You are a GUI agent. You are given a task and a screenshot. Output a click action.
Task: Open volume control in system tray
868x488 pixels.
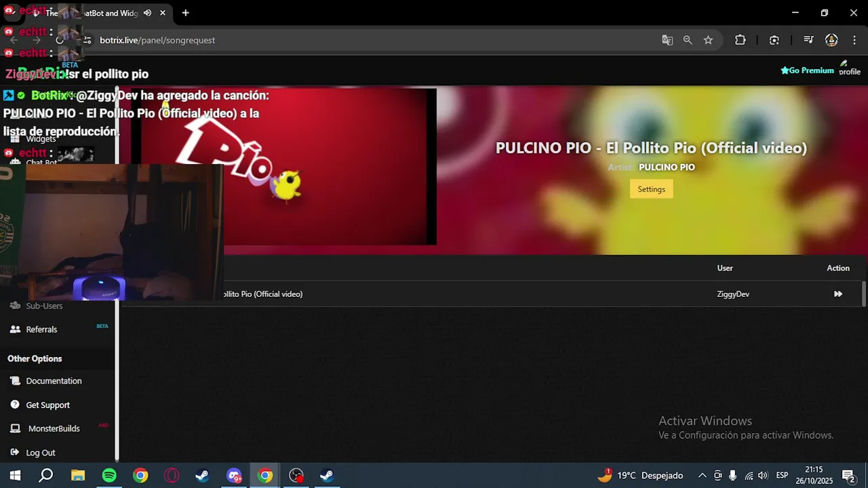point(764,476)
